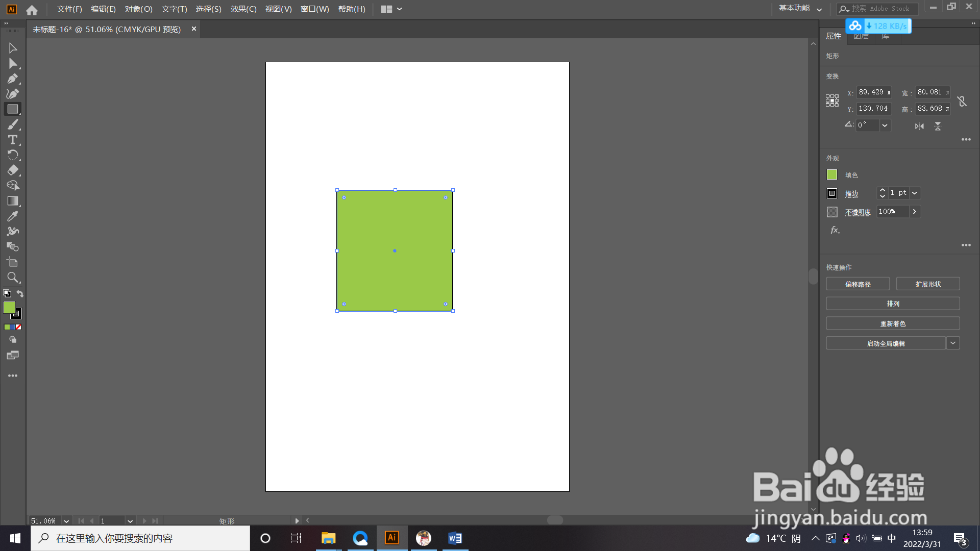Screen dimensions: 980x551
Task: Select the Rectangle tool
Action: tap(13, 109)
